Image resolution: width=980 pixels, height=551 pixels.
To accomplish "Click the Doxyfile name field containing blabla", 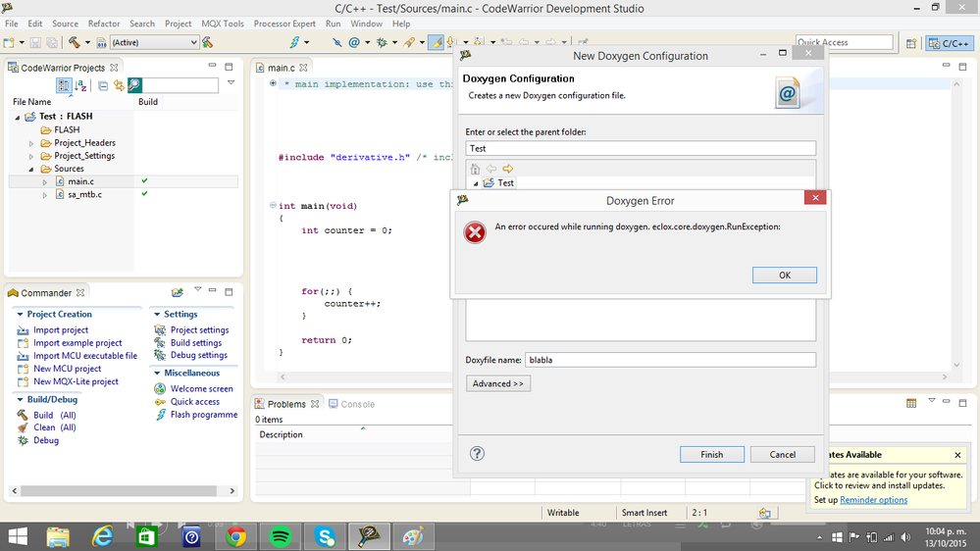I will (670, 360).
